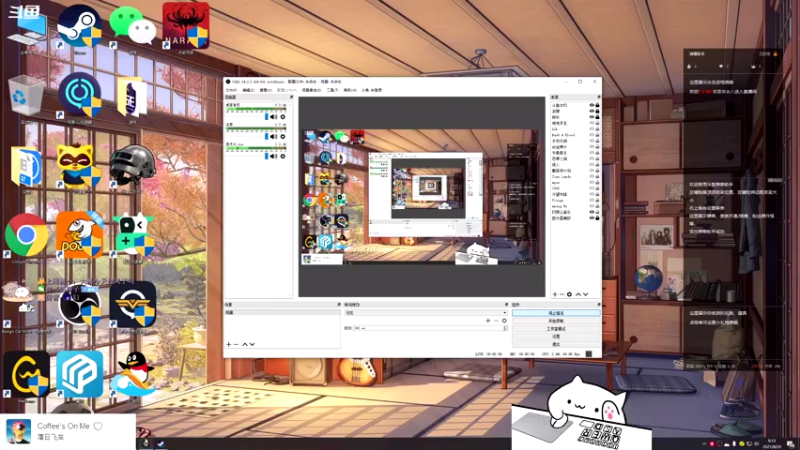Open the File menu in OBS

[x=232, y=90]
